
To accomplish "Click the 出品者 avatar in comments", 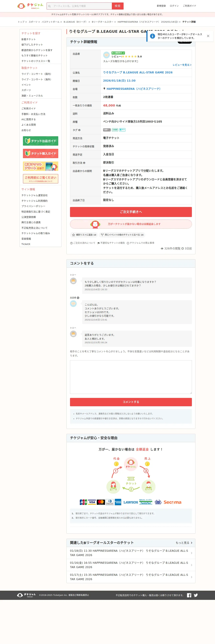I will pyautogui.click(x=73, y=303).
